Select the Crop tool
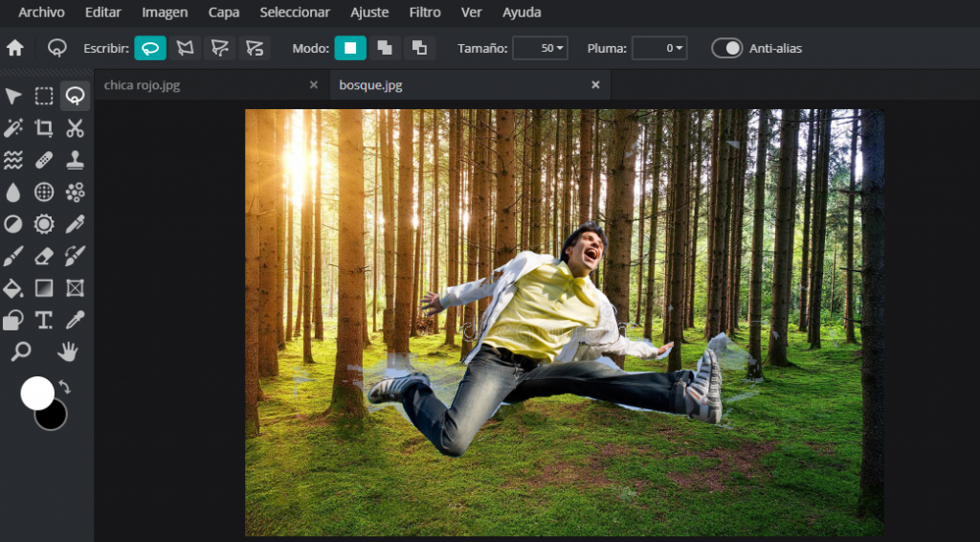The height and width of the screenshot is (542, 980). [44, 128]
